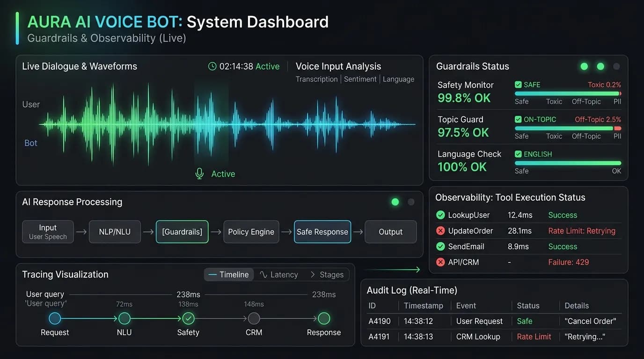Open the Language tab under Voice Input Analysis

(x=398, y=79)
